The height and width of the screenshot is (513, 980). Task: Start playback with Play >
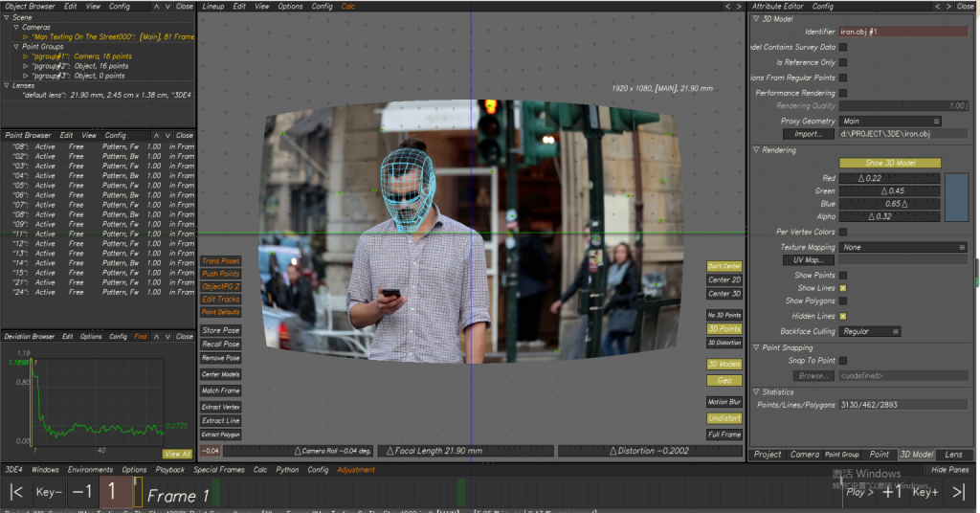point(859,492)
